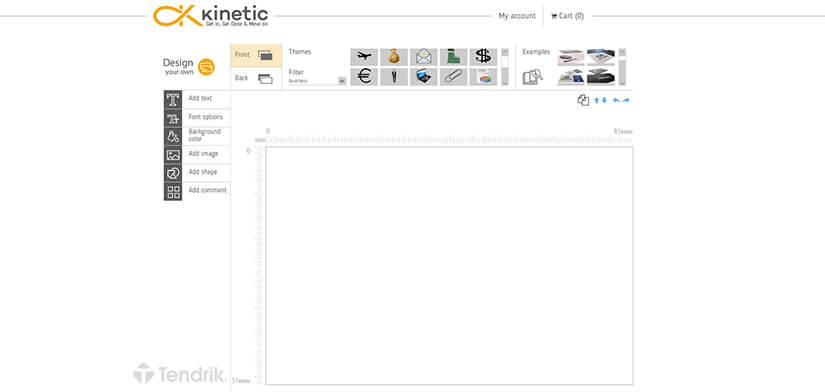Open the shopping Cart (0)

pyautogui.click(x=567, y=16)
